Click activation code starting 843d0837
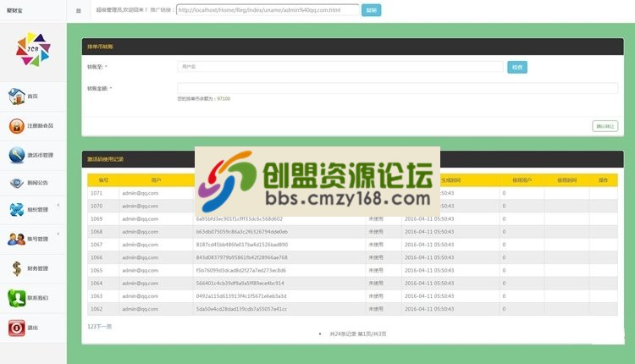The width and height of the screenshot is (635, 364). pos(242,257)
